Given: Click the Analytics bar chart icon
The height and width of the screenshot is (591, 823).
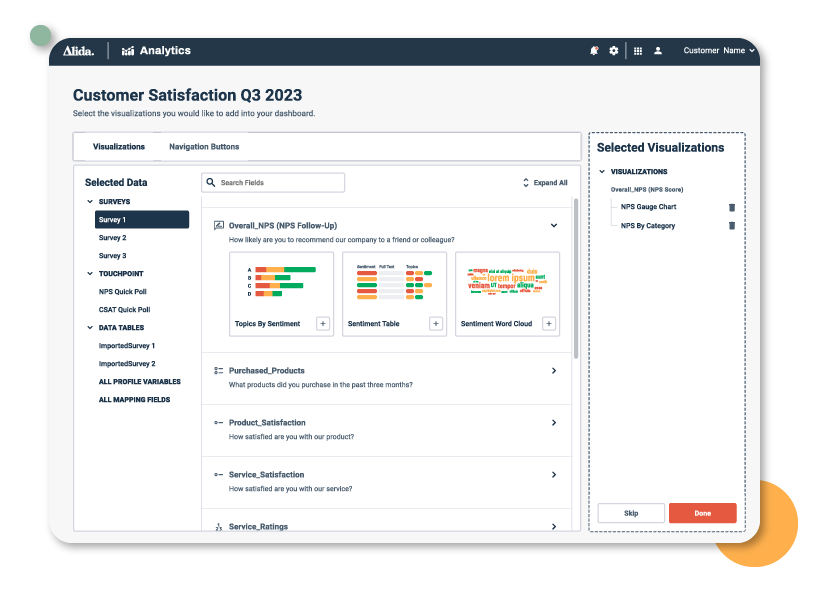Looking at the screenshot, I should coord(129,50).
